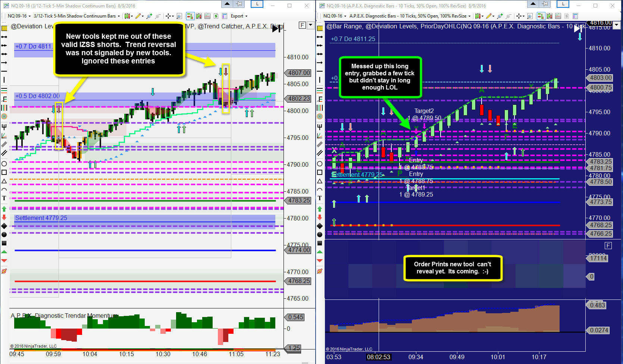Select the square marker in right window toolbar

[320, 243]
